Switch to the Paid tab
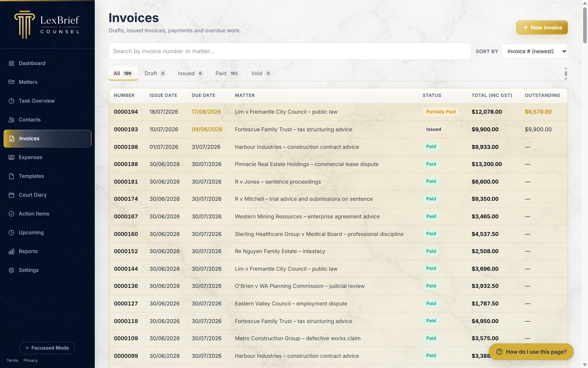 (x=227, y=73)
